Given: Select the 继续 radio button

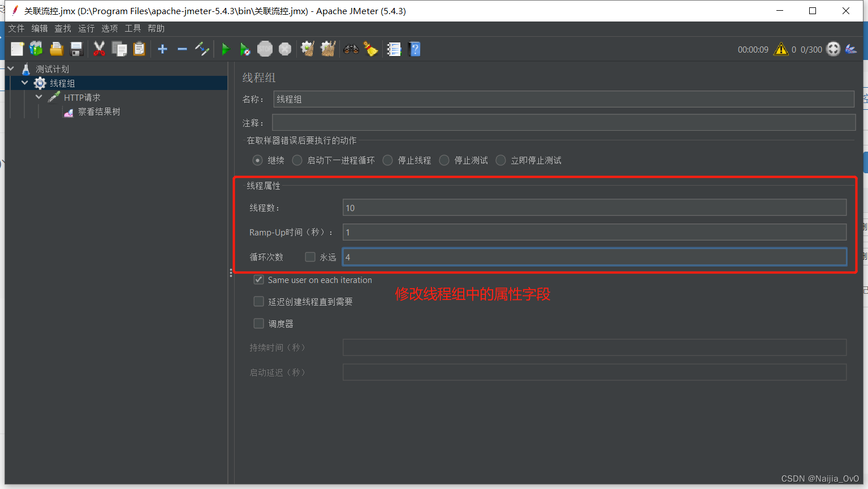Looking at the screenshot, I should (257, 160).
